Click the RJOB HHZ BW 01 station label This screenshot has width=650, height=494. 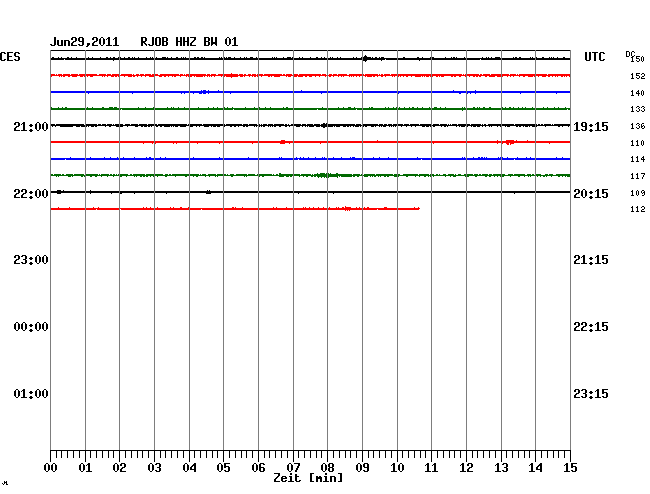(x=189, y=42)
